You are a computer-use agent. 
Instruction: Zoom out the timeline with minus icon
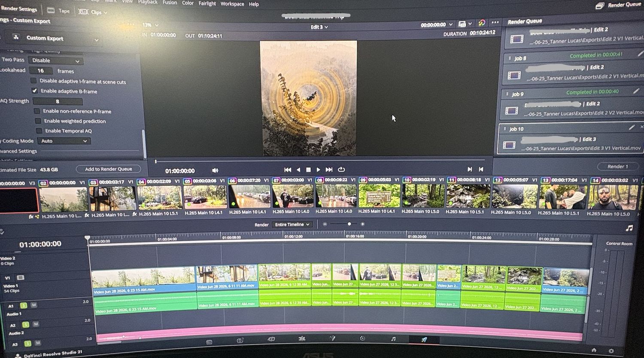(325, 224)
